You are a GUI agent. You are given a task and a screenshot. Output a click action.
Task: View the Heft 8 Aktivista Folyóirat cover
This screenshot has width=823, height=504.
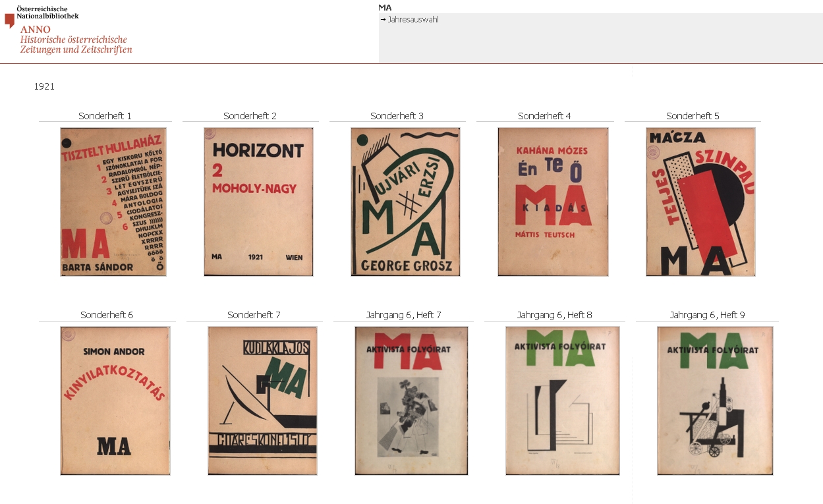(x=562, y=401)
